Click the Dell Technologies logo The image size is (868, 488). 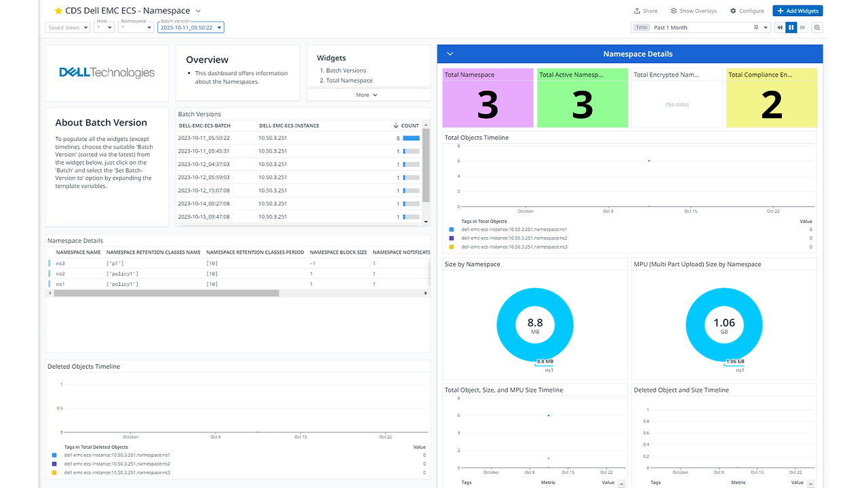(x=106, y=73)
